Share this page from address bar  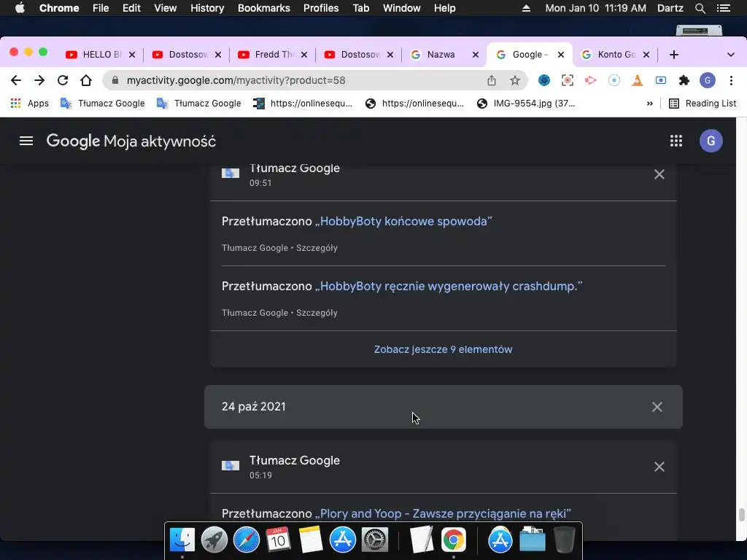tap(492, 80)
